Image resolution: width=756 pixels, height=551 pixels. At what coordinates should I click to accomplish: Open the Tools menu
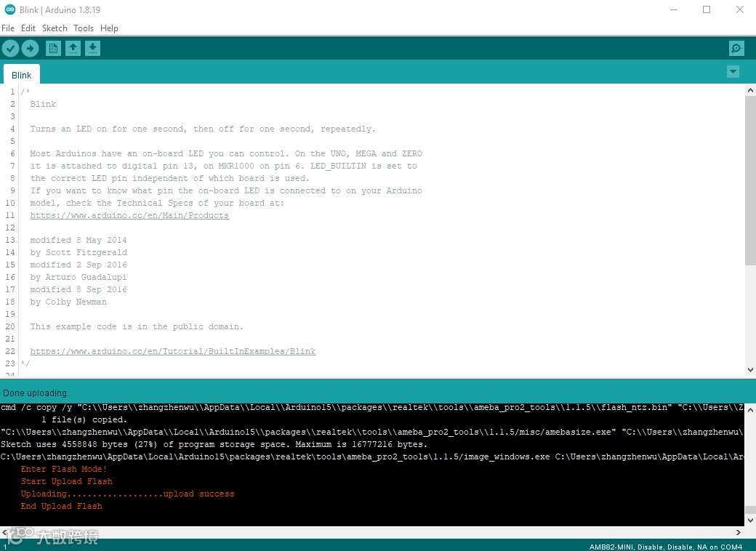84,28
